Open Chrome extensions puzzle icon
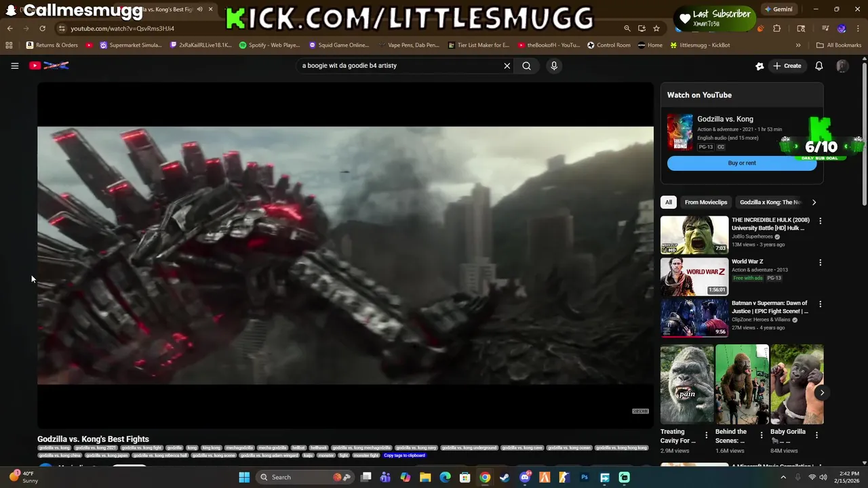The width and height of the screenshot is (868, 488). click(777, 28)
